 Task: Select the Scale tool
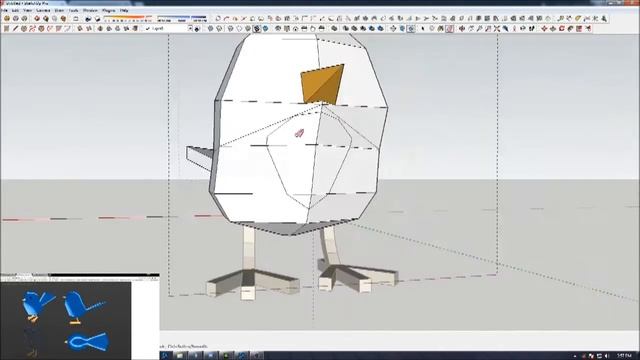click(x=579, y=29)
